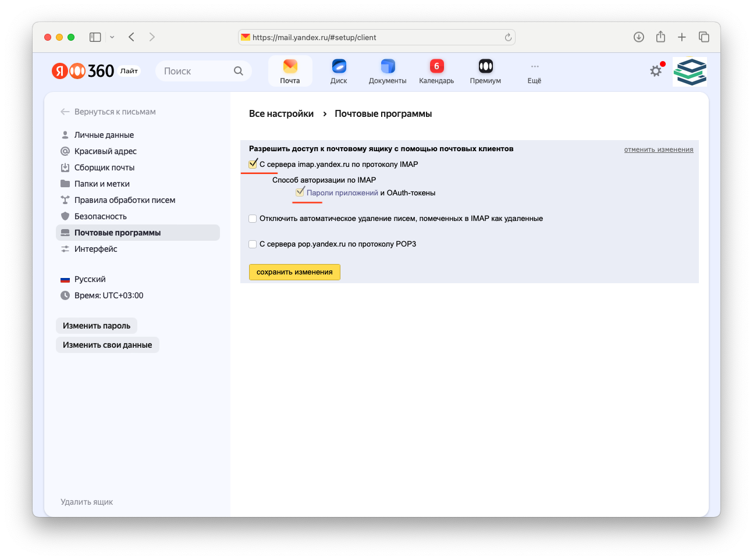Click the сохранить изменения button
The height and width of the screenshot is (560, 753).
(x=294, y=272)
